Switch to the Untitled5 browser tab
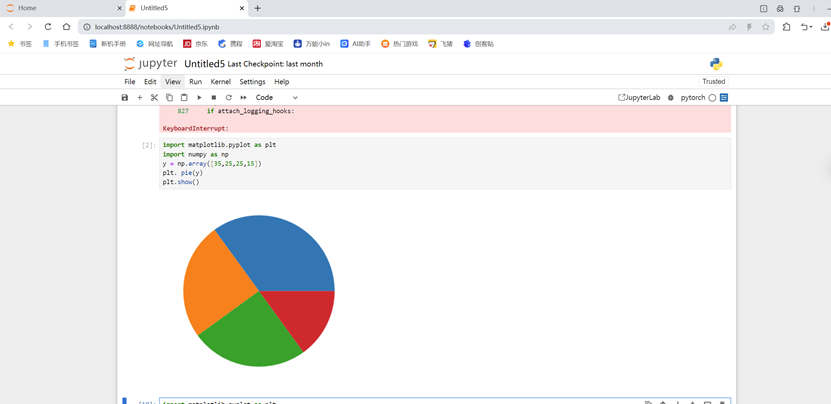The image size is (831, 404). [187, 8]
